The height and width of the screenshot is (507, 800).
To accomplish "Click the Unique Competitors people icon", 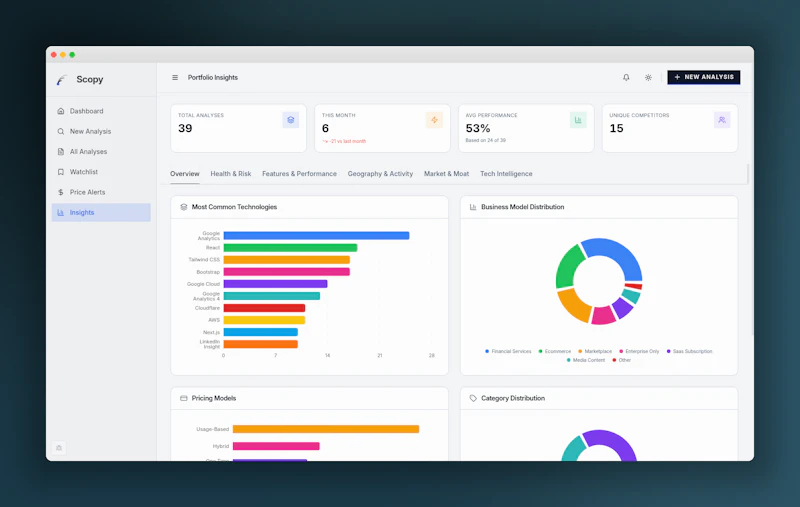I will point(722,120).
